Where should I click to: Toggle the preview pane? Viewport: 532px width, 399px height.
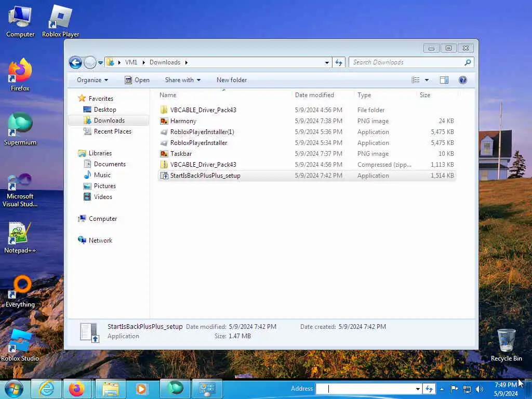click(444, 80)
